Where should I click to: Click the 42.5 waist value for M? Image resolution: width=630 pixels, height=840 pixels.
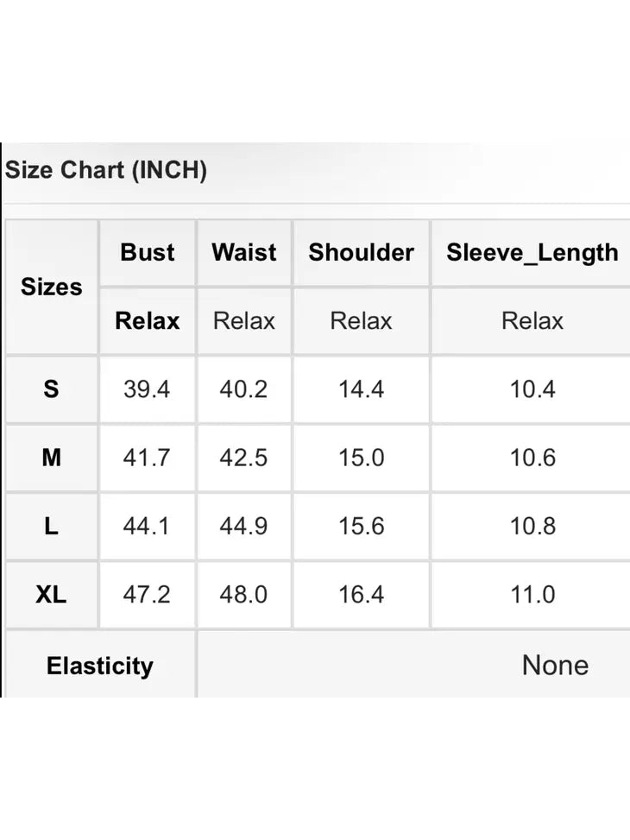point(243,458)
